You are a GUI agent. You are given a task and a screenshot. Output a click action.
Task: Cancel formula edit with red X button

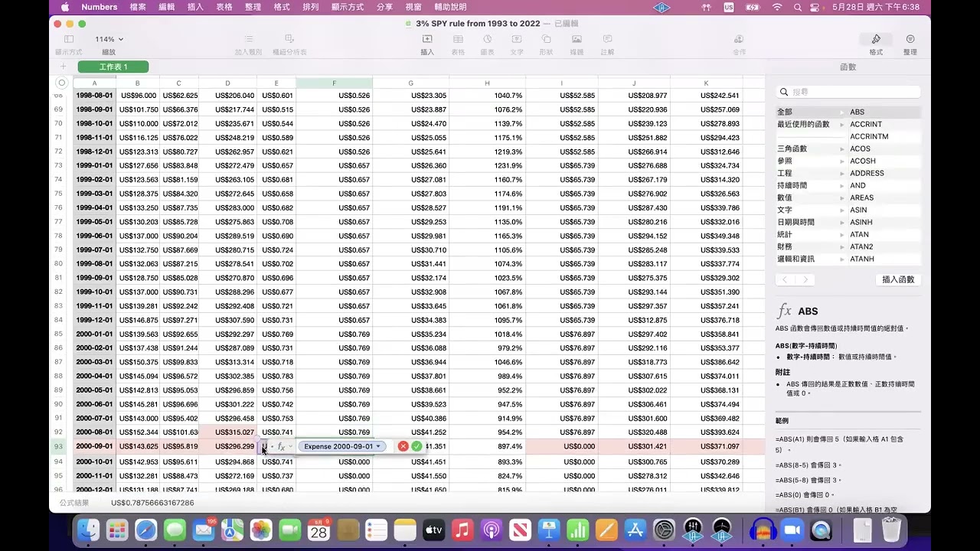(x=403, y=446)
